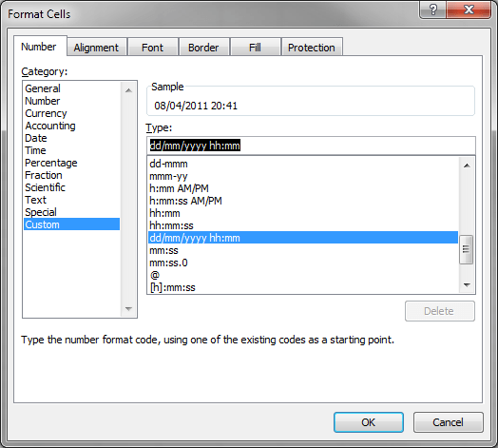Click the Category list scroll down arrow

pyautogui.click(x=128, y=308)
